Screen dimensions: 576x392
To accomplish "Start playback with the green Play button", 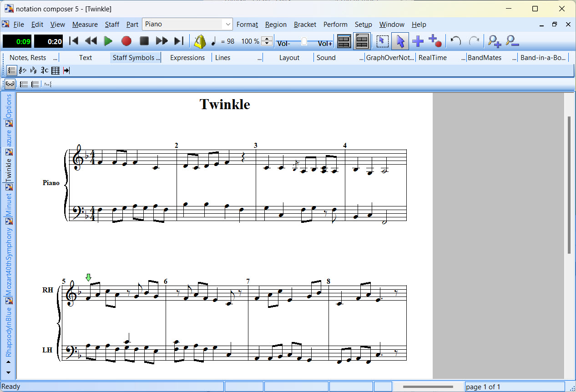I will pyautogui.click(x=108, y=41).
